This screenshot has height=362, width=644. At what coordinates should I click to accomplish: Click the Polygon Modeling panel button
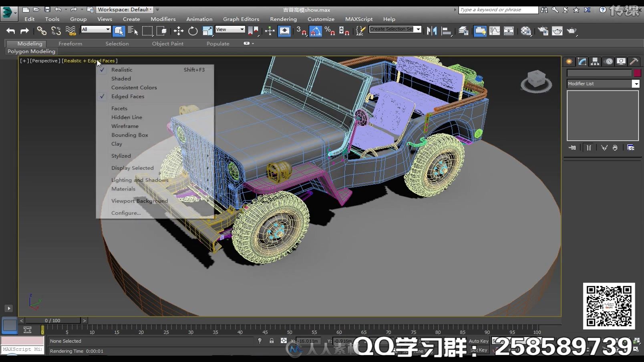(31, 51)
